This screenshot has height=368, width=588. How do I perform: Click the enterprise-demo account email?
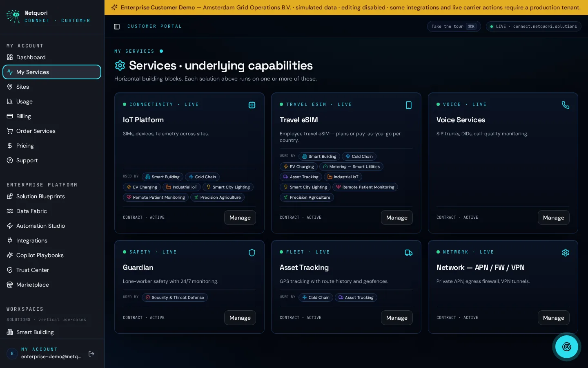tap(51, 357)
